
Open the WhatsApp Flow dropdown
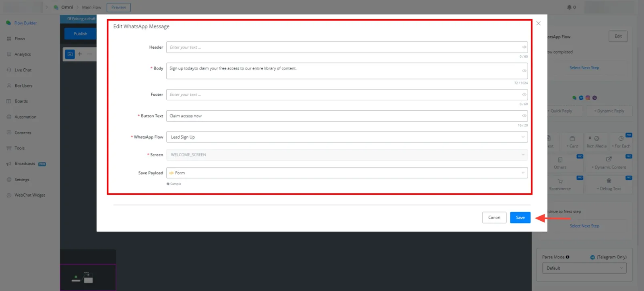347,137
